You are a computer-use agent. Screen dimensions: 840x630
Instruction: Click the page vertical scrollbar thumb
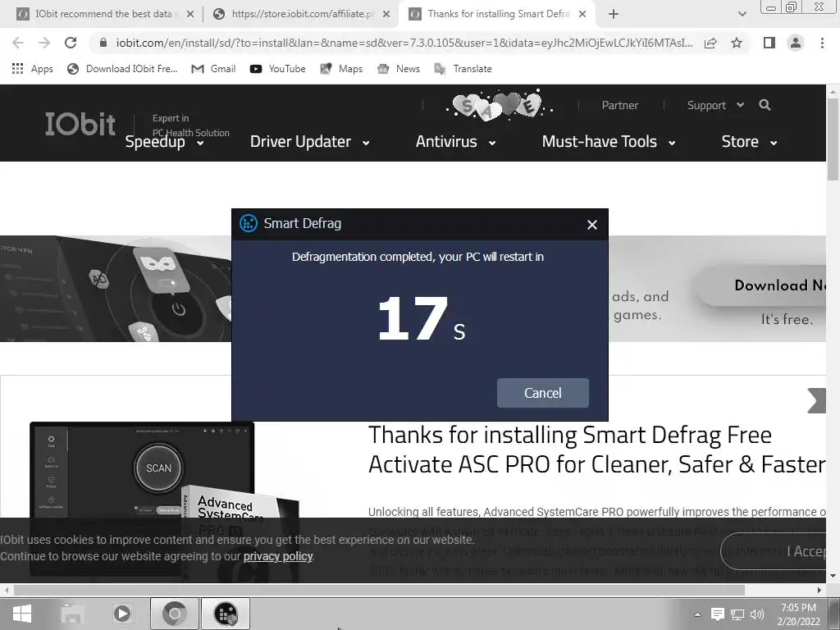pos(833,139)
